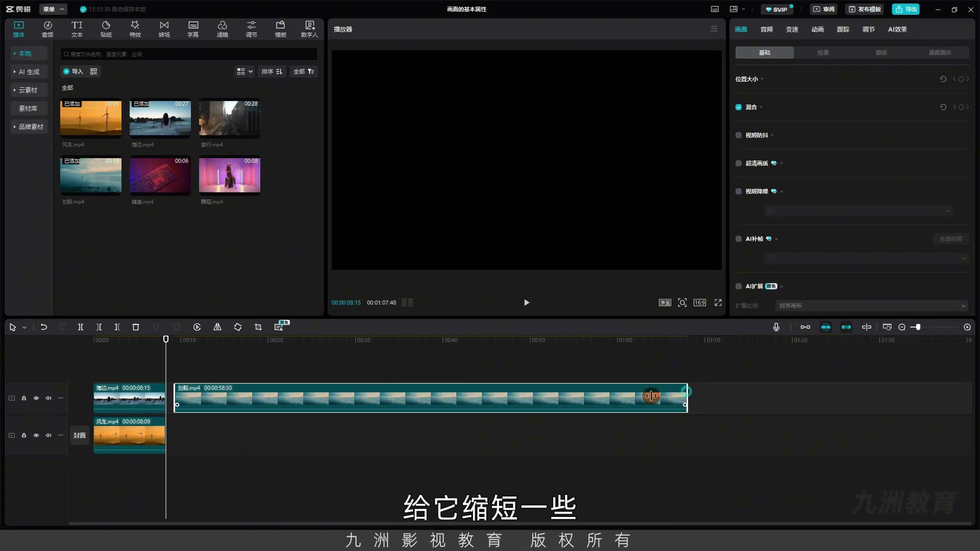Click the playhead marker on the ruler
The width and height of the screenshot is (980, 551).
[x=166, y=339]
